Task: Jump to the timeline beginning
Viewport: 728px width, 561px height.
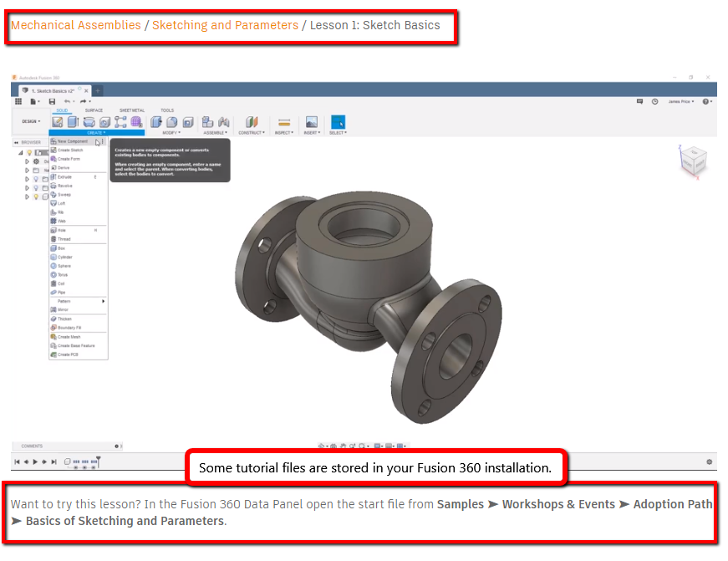Action: [18, 462]
